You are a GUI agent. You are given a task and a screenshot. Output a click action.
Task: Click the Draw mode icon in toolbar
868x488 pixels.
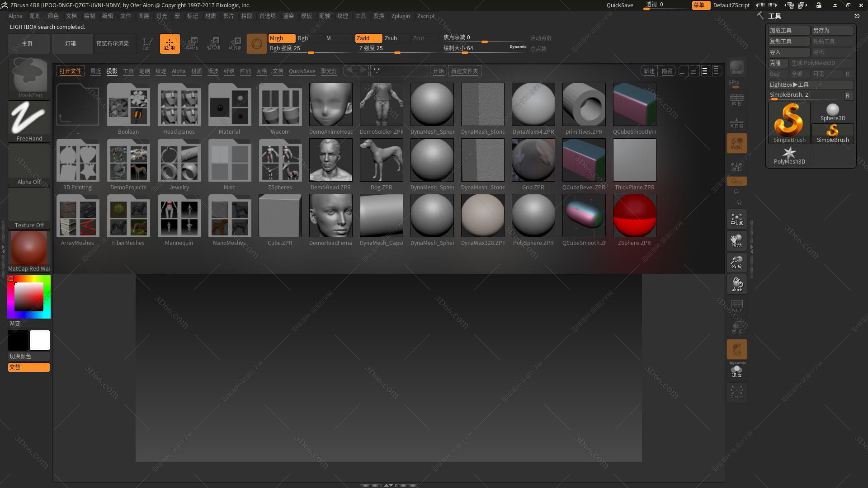point(170,44)
